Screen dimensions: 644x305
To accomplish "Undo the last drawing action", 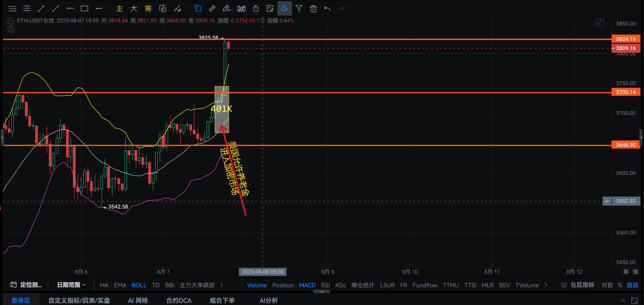I will click(x=327, y=8).
